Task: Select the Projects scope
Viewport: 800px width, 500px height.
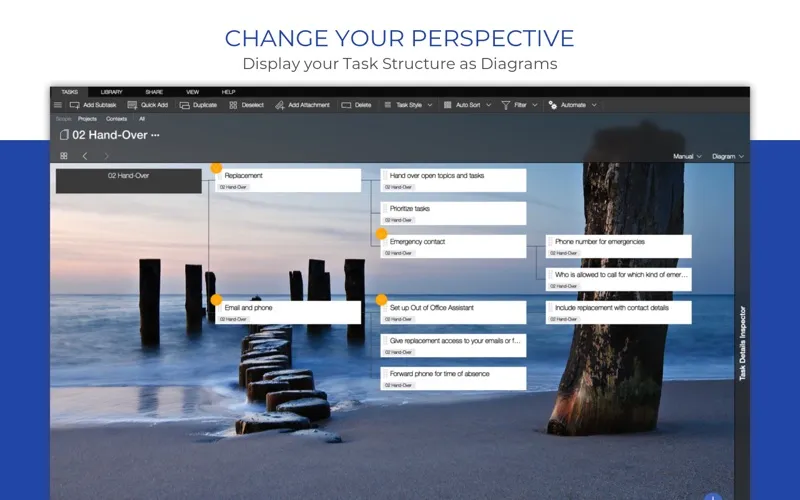Action: 87,119
